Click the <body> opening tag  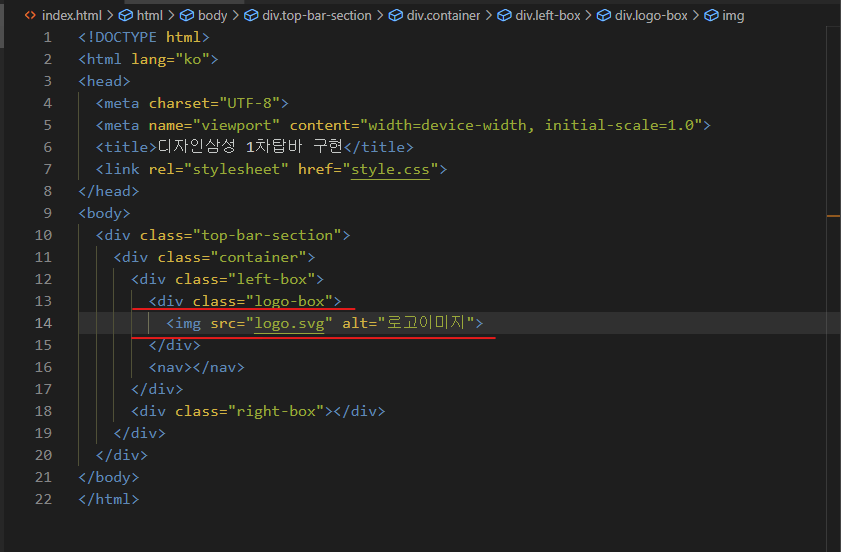104,214
